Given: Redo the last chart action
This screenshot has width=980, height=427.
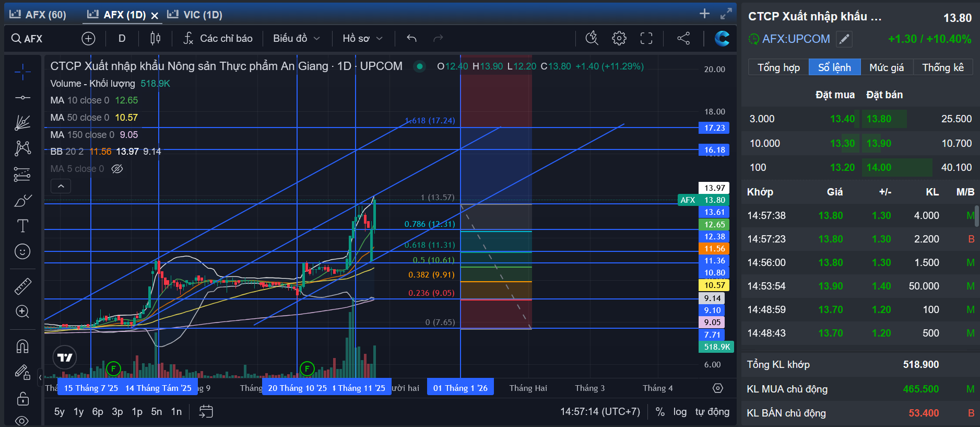Looking at the screenshot, I should (438, 38).
